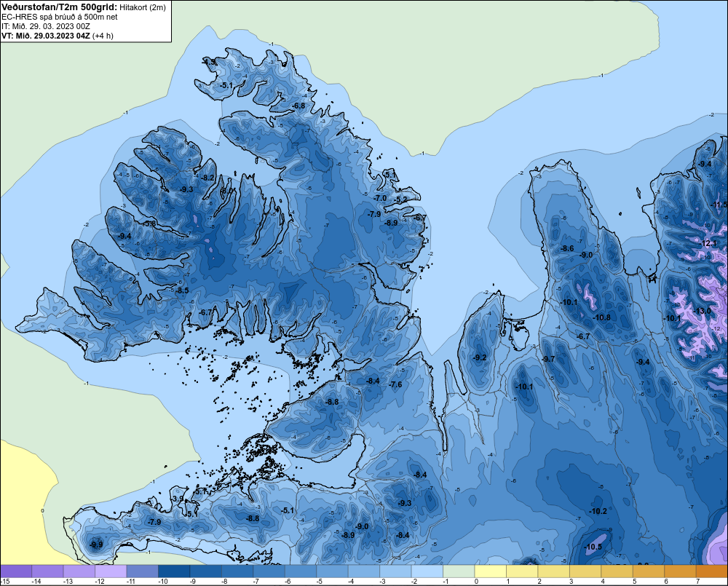This screenshot has width=728, height=586.
Task: Click the -15 tick label on the legend
Action: pyautogui.click(x=6, y=582)
